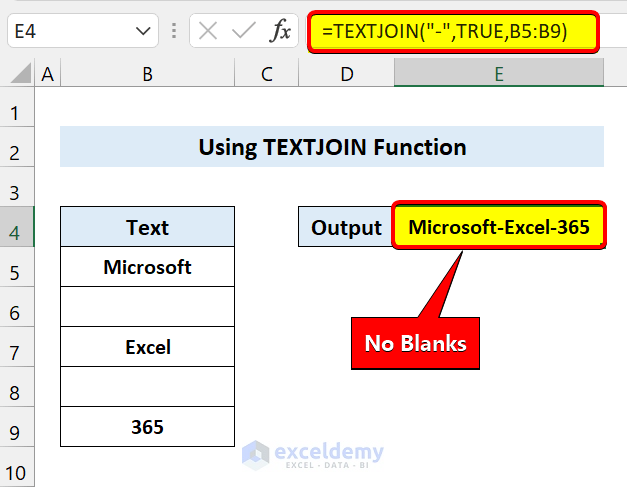
Task: Click the Select All corner triangle
Action: click(20, 73)
